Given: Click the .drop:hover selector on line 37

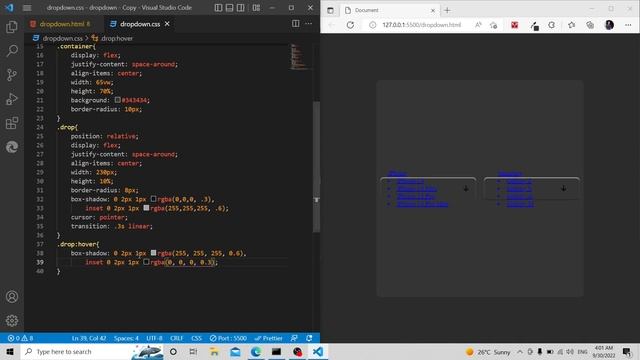Looking at the screenshot, I should pos(78,244).
